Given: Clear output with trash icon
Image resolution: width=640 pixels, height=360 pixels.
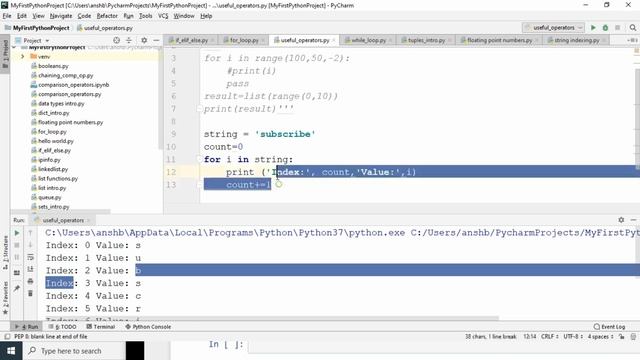Looking at the screenshot, I should 30,293.
